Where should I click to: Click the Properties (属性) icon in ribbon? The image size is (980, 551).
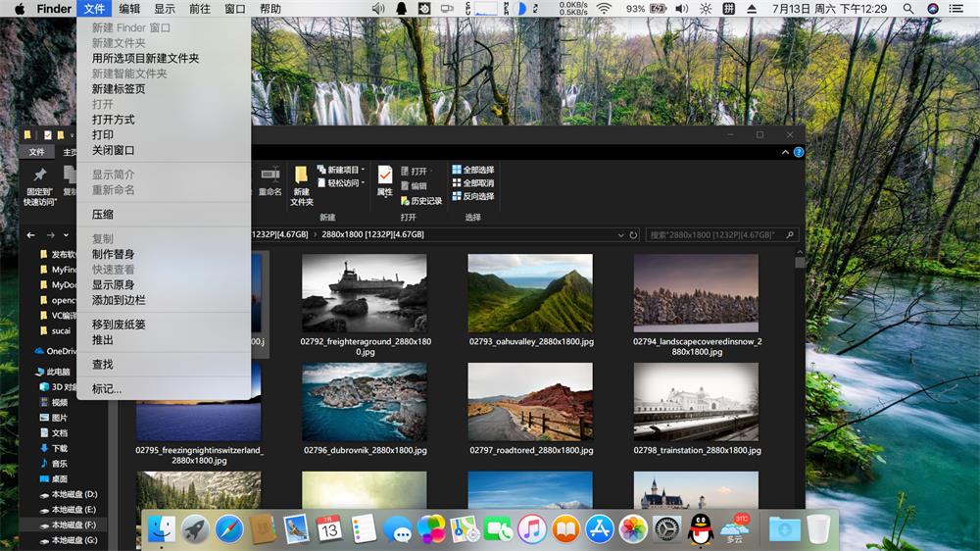click(x=385, y=179)
